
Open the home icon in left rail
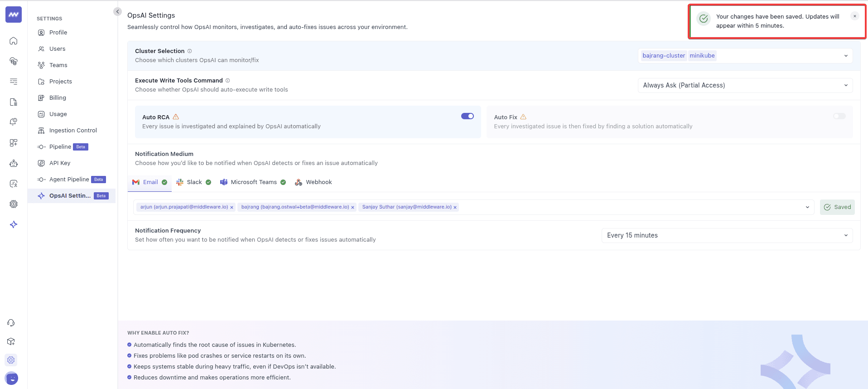[14, 41]
